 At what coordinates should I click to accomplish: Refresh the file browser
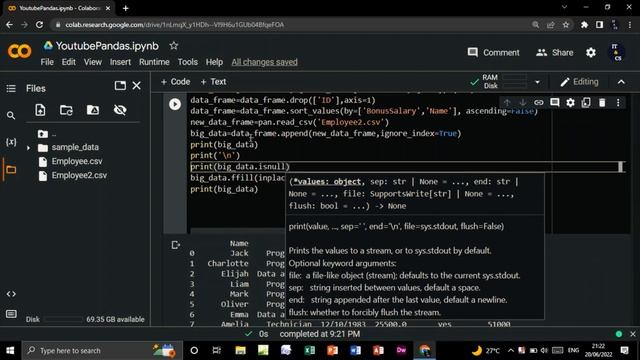click(66, 110)
